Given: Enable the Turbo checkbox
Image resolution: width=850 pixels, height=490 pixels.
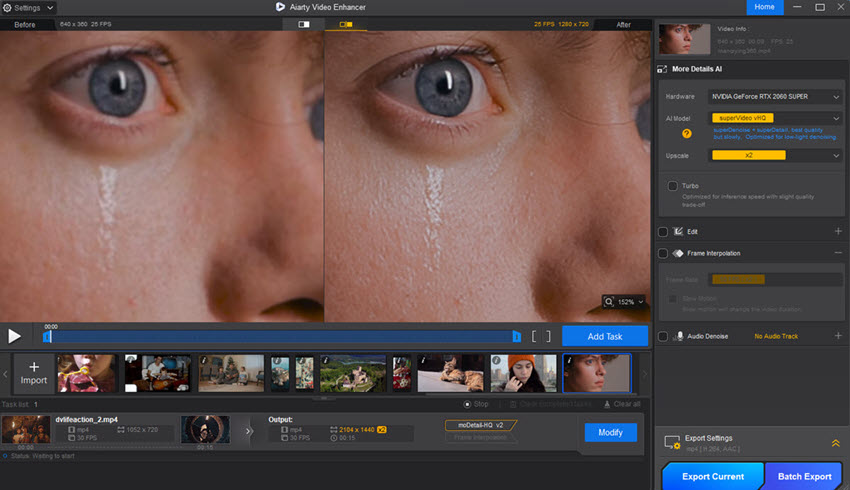Looking at the screenshot, I should (x=673, y=186).
